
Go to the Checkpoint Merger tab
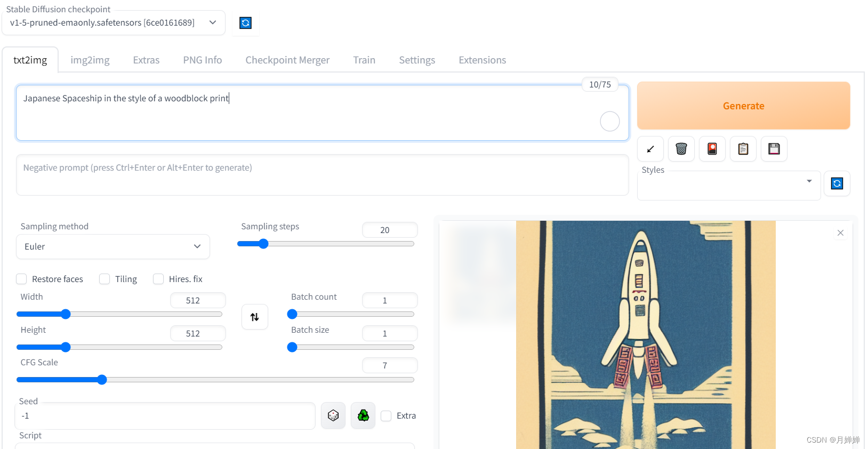pos(287,60)
